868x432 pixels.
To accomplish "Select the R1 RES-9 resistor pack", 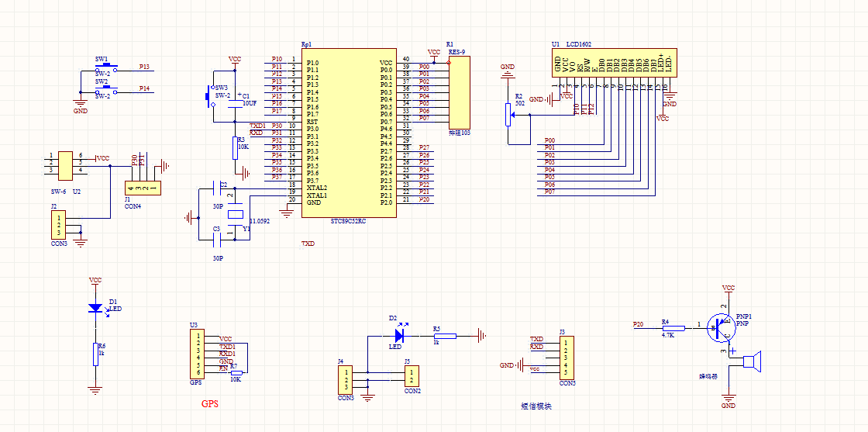I will (459, 92).
